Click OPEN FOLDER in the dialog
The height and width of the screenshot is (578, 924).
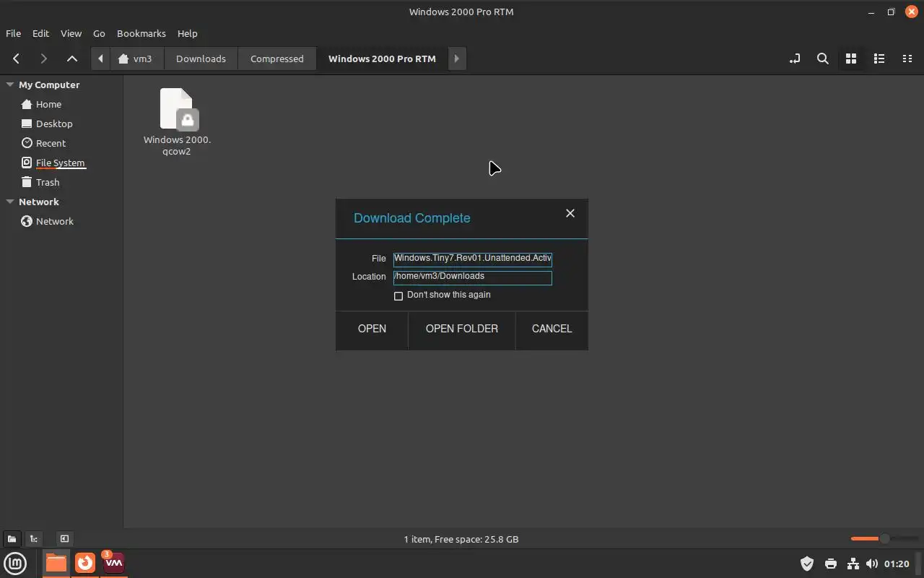click(462, 329)
